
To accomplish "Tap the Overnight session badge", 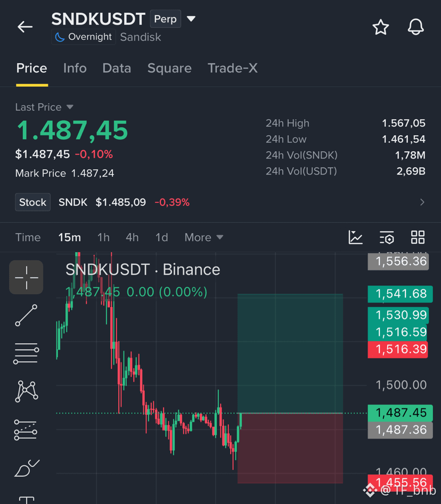I will click(x=83, y=37).
